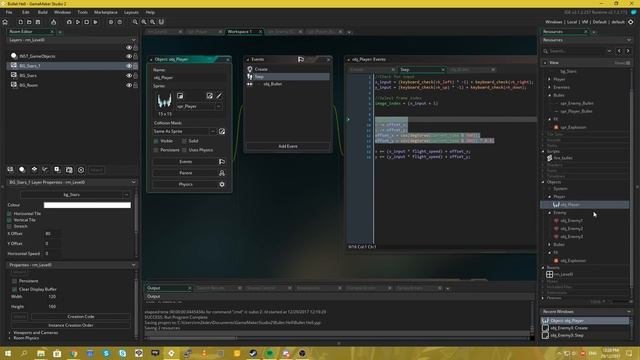Toggle visibility of BG_Stars_1 layer

(129, 66)
